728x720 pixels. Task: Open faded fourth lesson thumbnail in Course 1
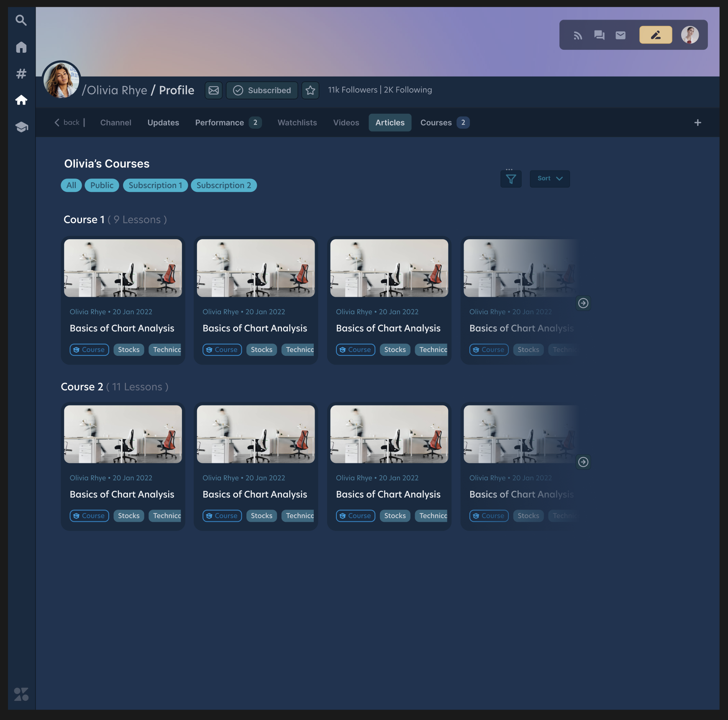(x=521, y=268)
